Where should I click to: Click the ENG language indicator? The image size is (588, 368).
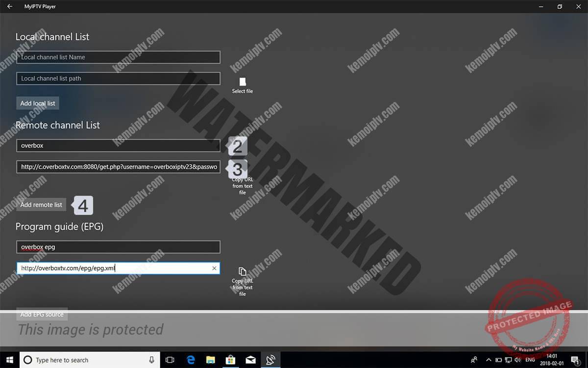click(x=530, y=360)
